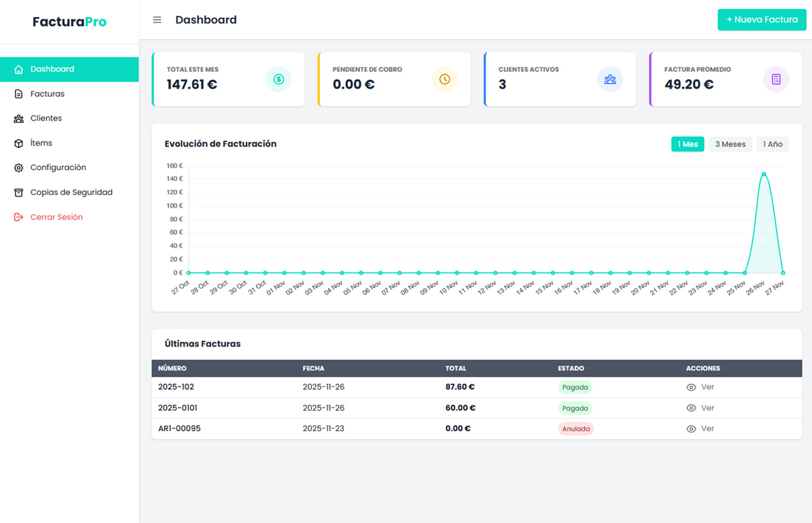
Task: Click the hamburger menu icon beside Dashboard
Action: click(x=157, y=20)
